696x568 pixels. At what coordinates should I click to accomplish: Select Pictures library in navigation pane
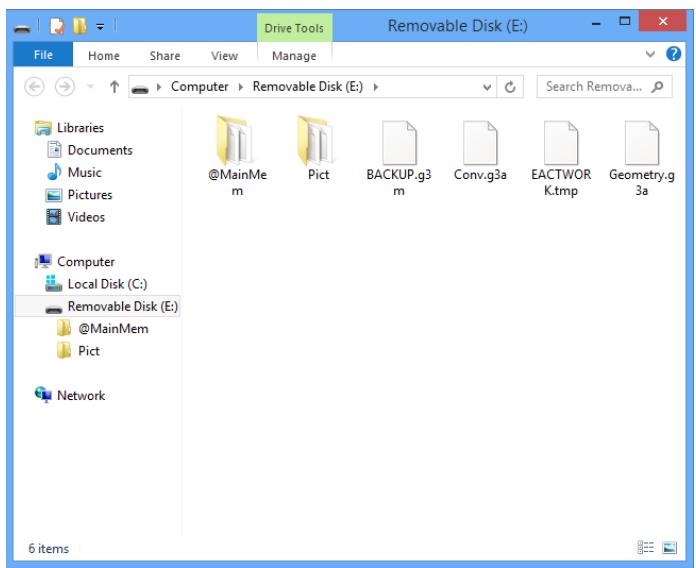point(90,194)
